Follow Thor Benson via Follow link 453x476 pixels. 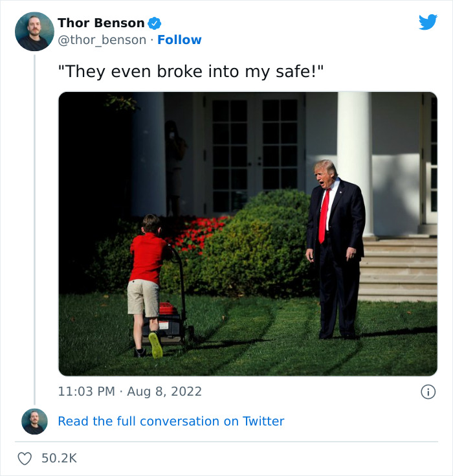click(179, 40)
